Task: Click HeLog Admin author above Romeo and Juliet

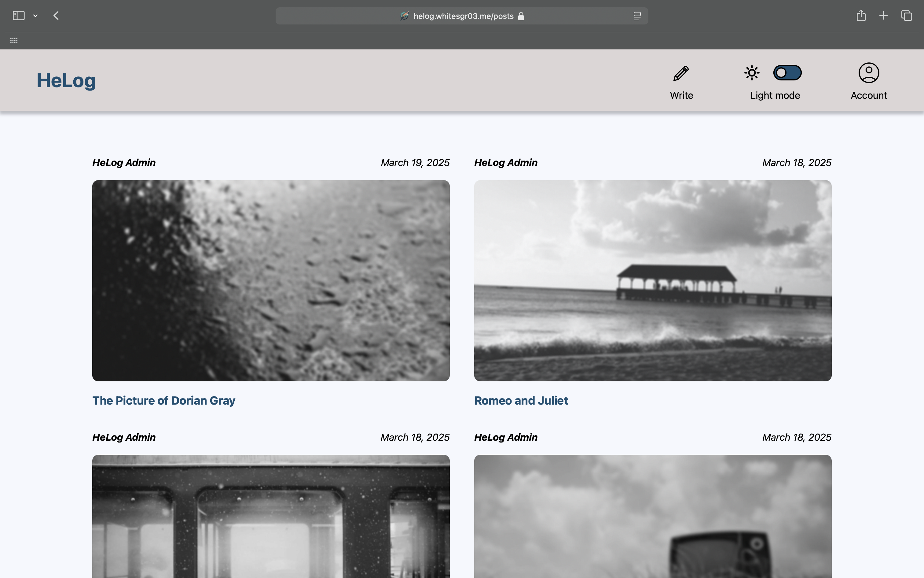Action: click(505, 162)
